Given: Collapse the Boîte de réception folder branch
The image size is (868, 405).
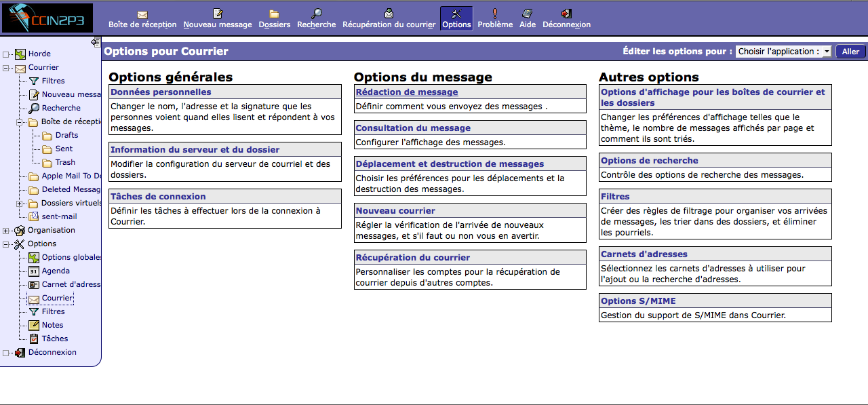Looking at the screenshot, I should pos(20,122).
